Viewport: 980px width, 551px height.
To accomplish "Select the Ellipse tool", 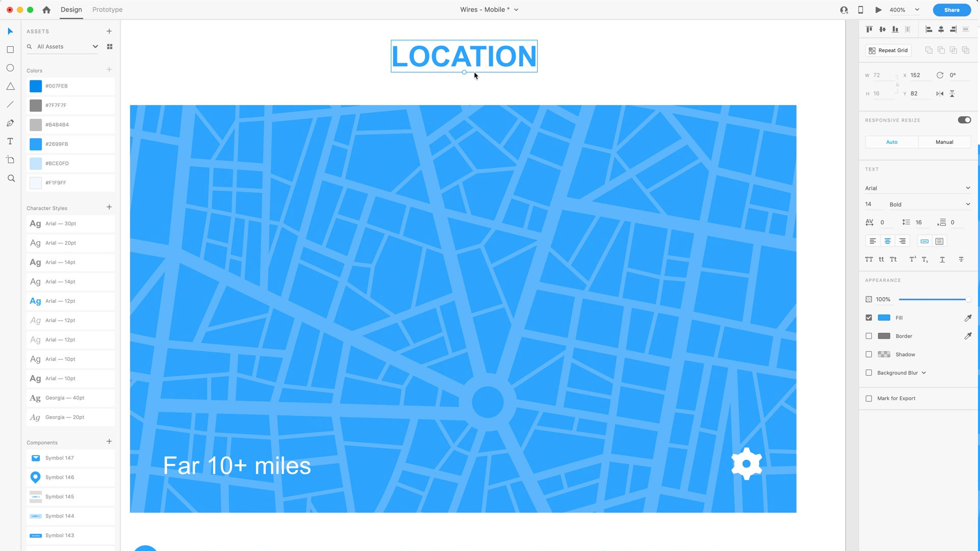I will click(x=10, y=68).
